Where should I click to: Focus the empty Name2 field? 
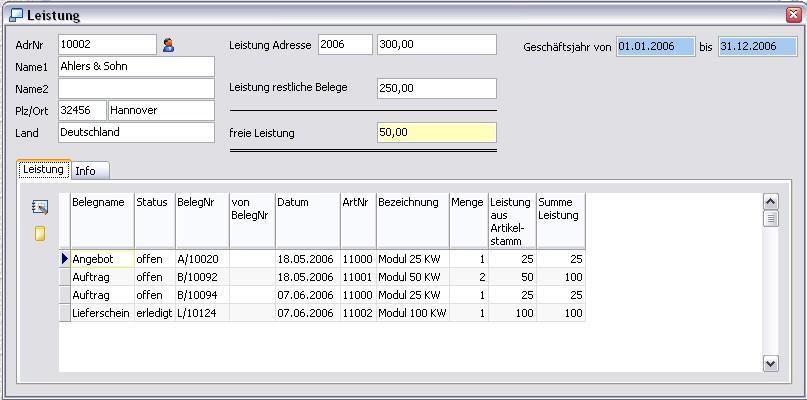[136, 89]
